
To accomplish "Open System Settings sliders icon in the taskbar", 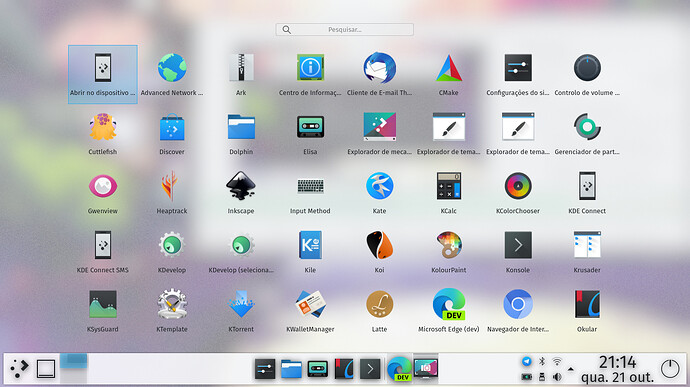I will tap(265, 369).
